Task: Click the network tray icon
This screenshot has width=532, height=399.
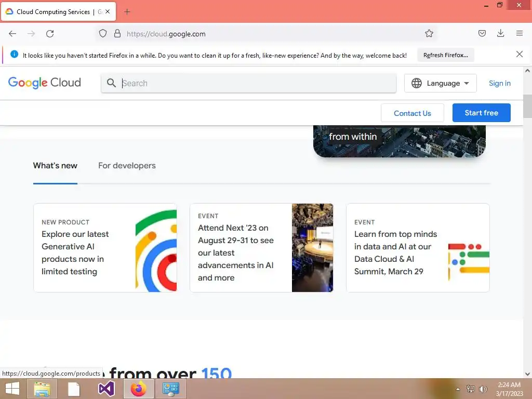Action: coord(471,389)
